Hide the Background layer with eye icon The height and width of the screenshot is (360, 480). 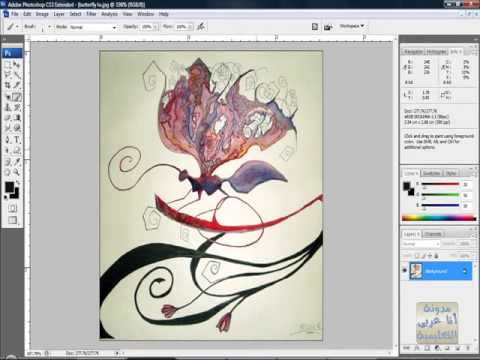(x=405, y=271)
